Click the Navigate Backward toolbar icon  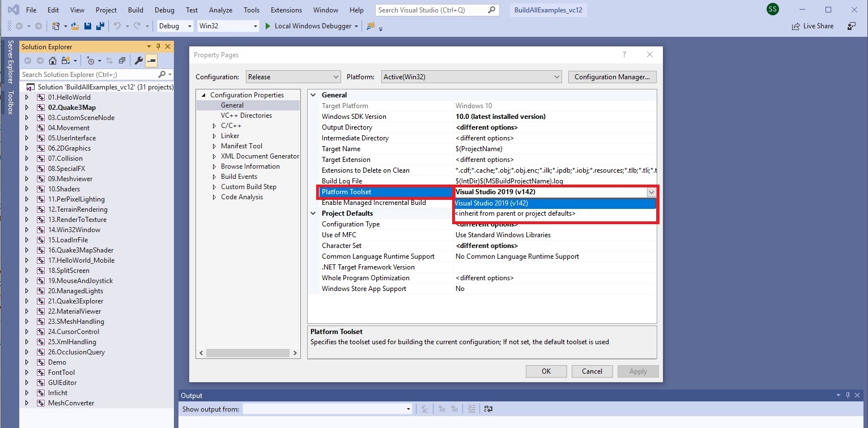click(x=19, y=26)
